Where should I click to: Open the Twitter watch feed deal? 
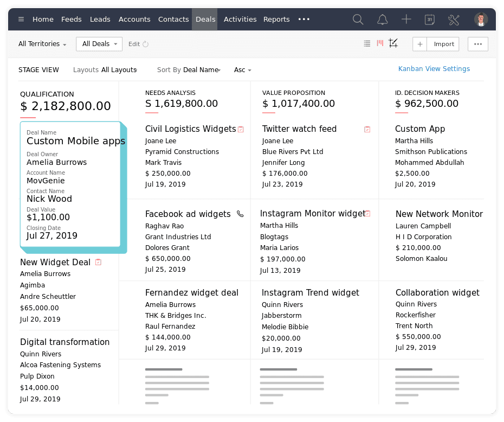coord(299,129)
